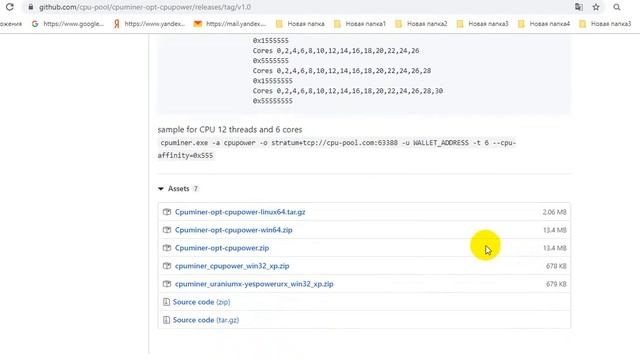Open the "Новая папка1" bookmark folder

tap(360, 24)
